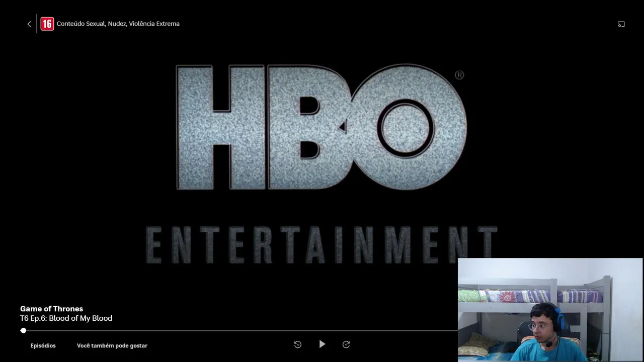Rewind the video ten seconds
Viewport: 644px width, 362px height.
pyautogui.click(x=298, y=344)
